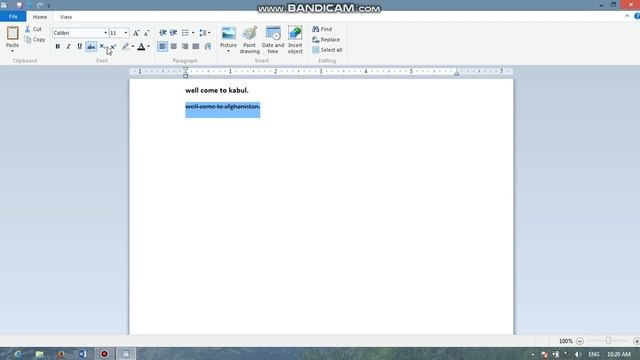The height and width of the screenshot is (360, 640).
Task: Expand the bullet list style arrow
Action: tap(193, 33)
